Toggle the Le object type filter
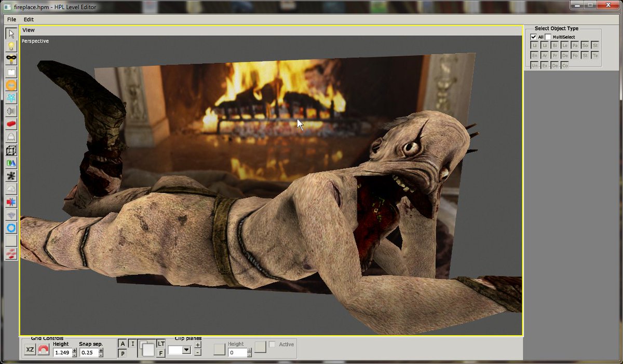This screenshot has height=364, width=623. pos(565,46)
